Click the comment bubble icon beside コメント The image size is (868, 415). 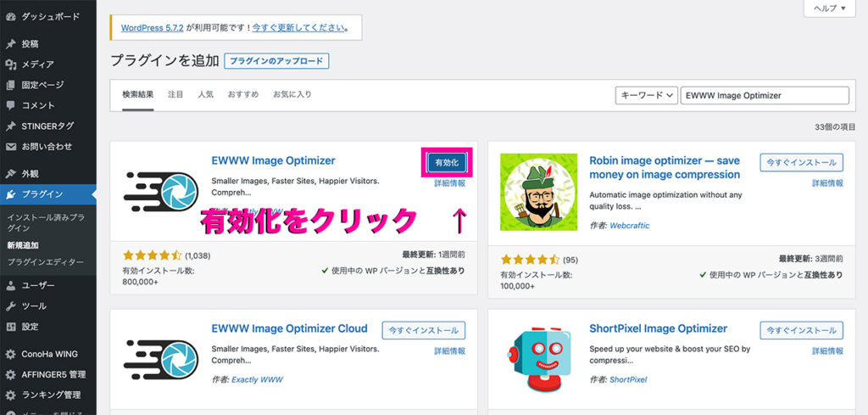coord(10,105)
